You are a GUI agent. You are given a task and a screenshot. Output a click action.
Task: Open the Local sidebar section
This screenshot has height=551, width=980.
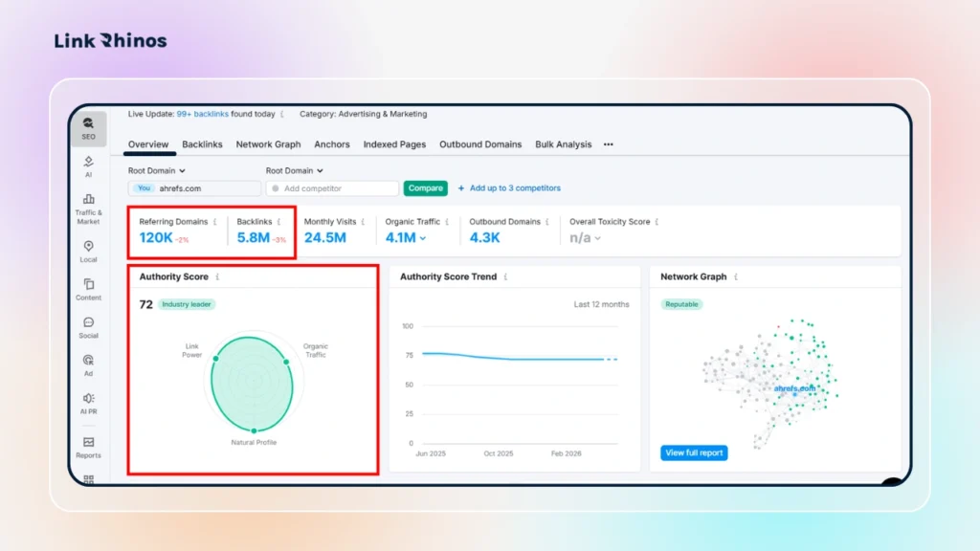point(88,252)
